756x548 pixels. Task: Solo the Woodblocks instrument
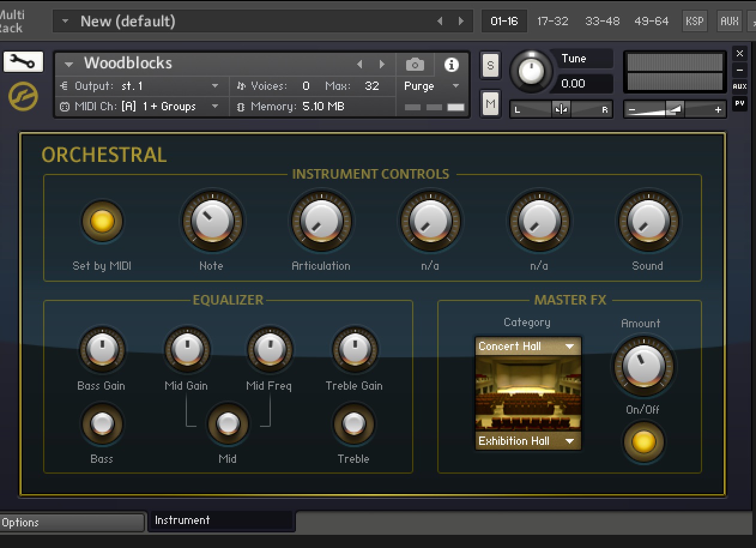(491, 65)
